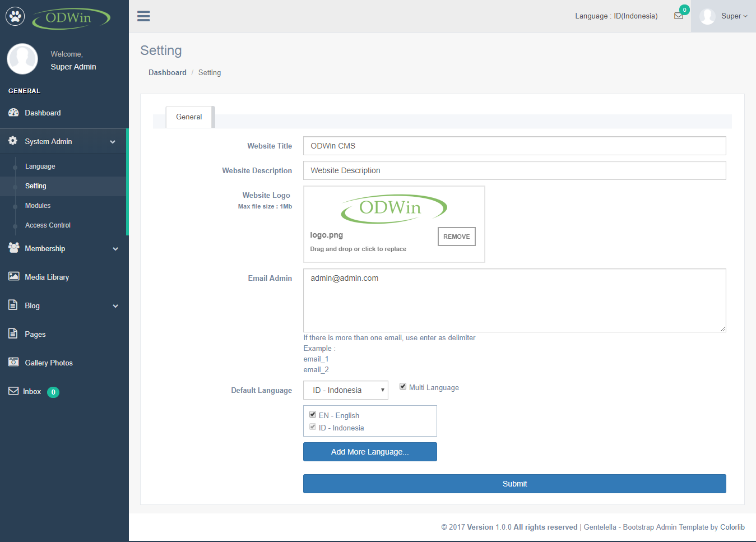
Task: Toggle the ID - Indonesia checkbox
Action: 313,427
